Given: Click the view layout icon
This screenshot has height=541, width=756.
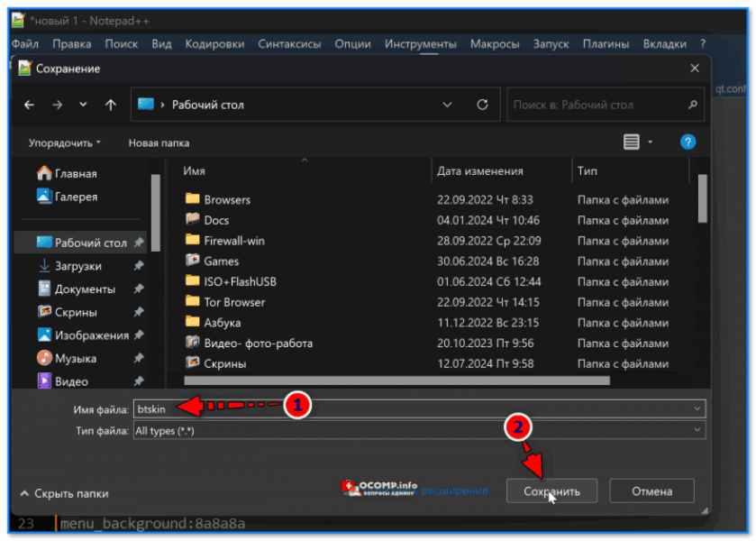Looking at the screenshot, I should pyautogui.click(x=631, y=142).
